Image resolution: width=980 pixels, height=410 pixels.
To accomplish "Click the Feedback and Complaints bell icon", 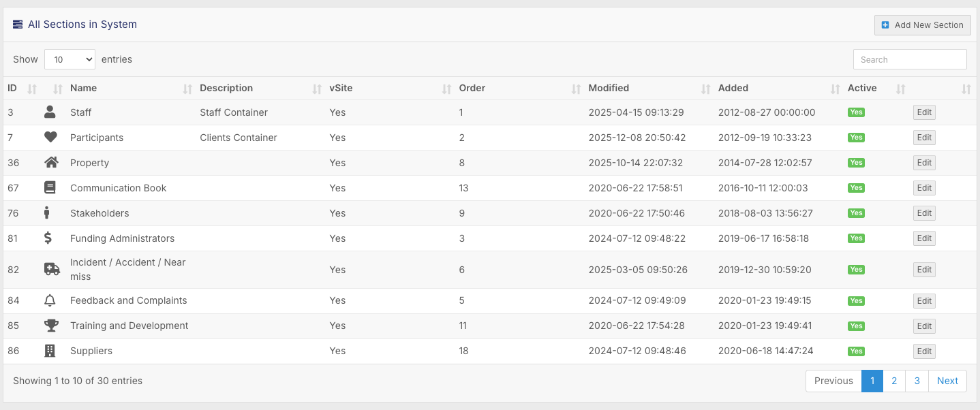I will (50, 301).
